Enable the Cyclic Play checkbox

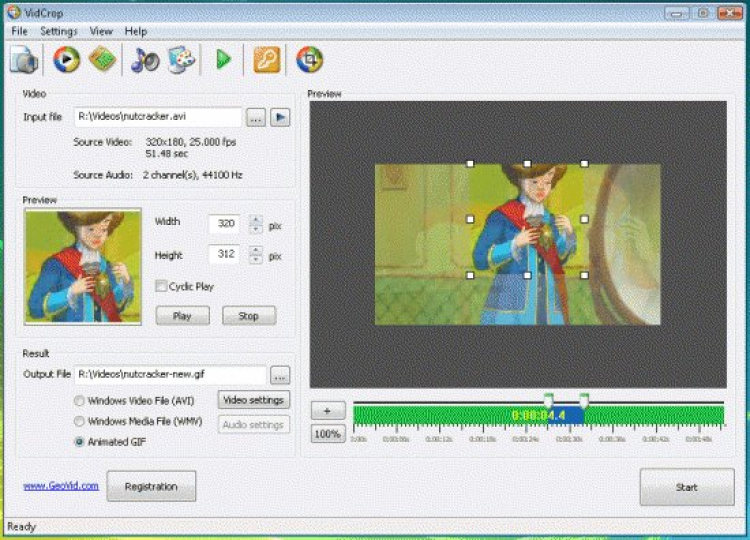click(161, 286)
